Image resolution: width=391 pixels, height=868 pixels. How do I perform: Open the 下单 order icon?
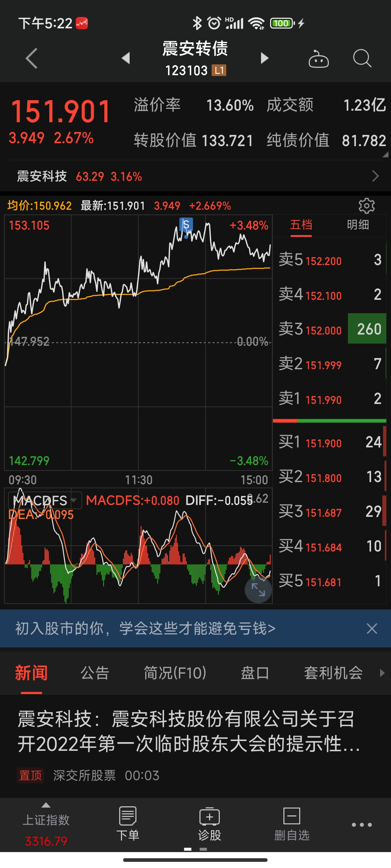click(127, 824)
